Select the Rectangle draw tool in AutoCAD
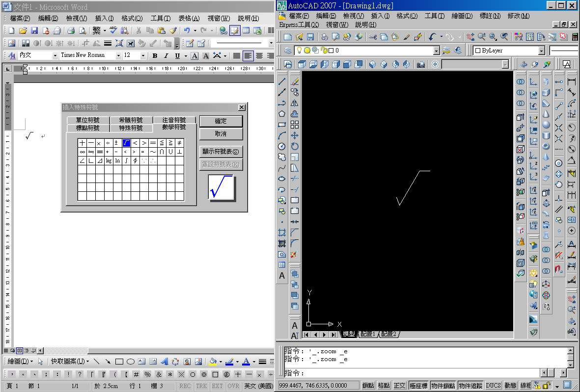Screen dimensions: 580x392 coord(282,125)
